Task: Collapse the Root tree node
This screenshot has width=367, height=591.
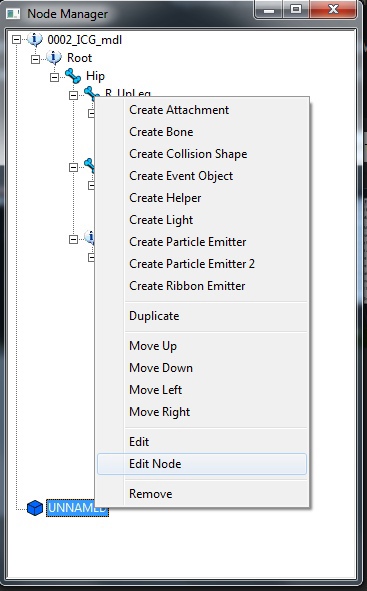Action: pos(35,59)
